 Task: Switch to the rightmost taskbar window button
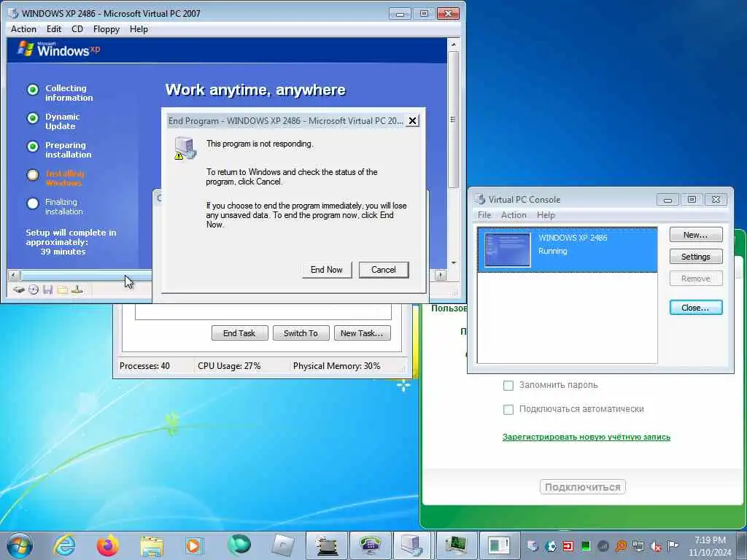(x=499, y=545)
